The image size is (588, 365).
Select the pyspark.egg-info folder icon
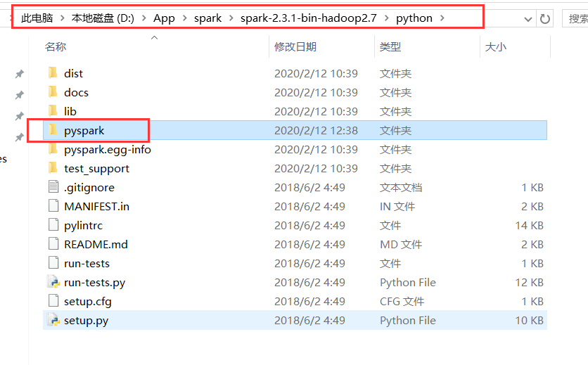(x=53, y=149)
